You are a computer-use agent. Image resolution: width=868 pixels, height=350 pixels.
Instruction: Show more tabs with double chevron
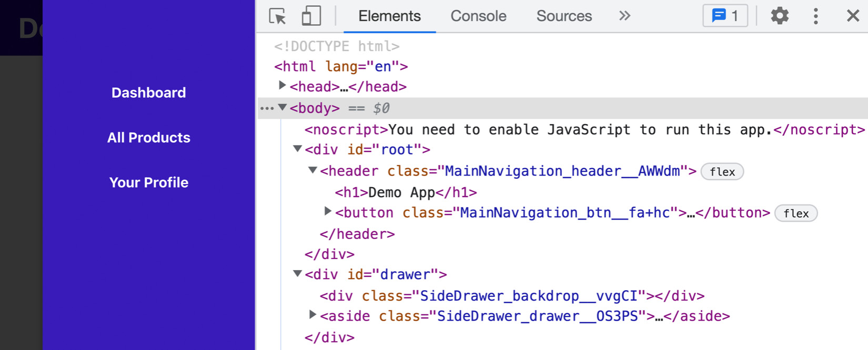624,16
